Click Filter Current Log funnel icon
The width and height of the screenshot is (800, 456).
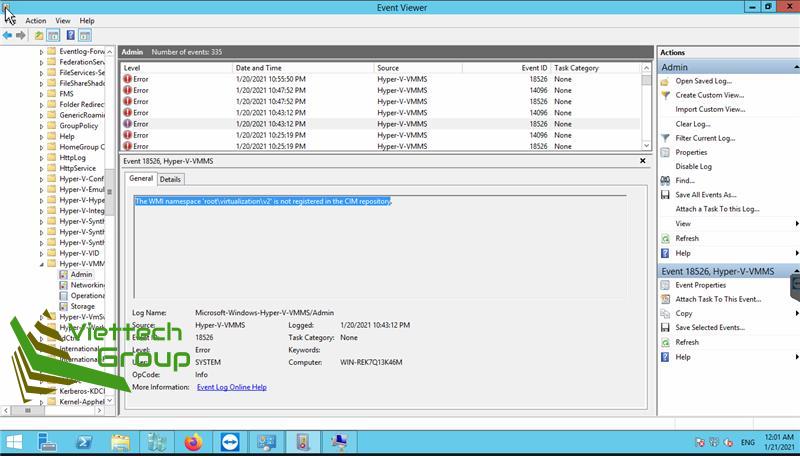point(665,138)
